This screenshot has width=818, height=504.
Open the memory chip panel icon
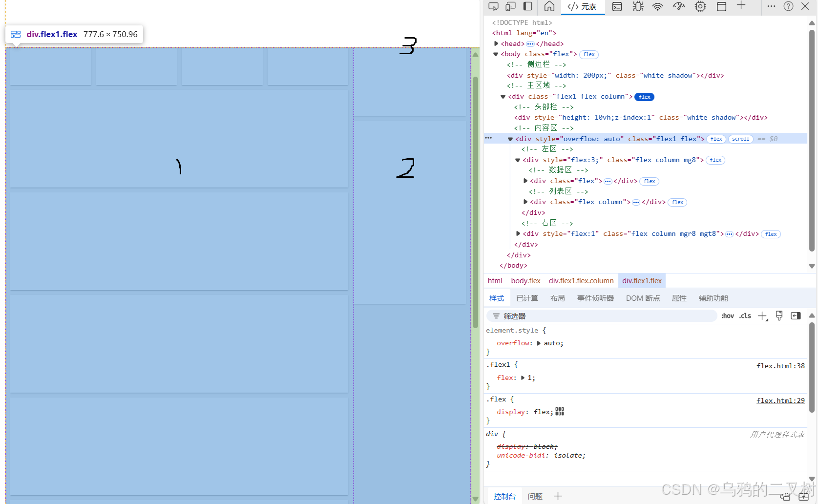point(700,7)
